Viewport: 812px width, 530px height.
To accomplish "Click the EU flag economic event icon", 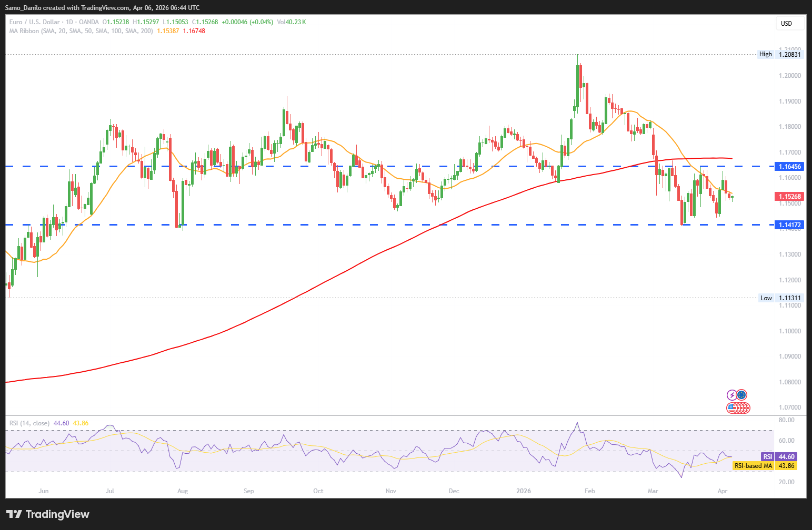I will [741, 395].
